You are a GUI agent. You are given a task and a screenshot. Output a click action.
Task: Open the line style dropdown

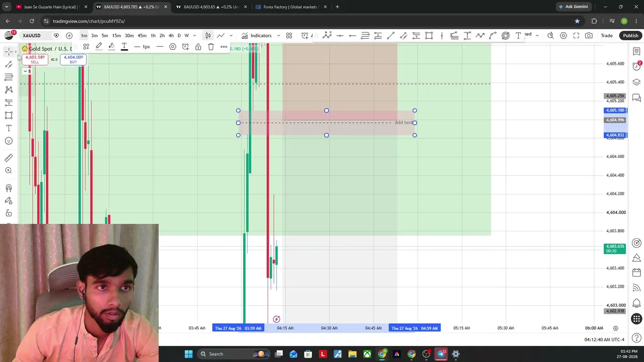coord(159,47)
